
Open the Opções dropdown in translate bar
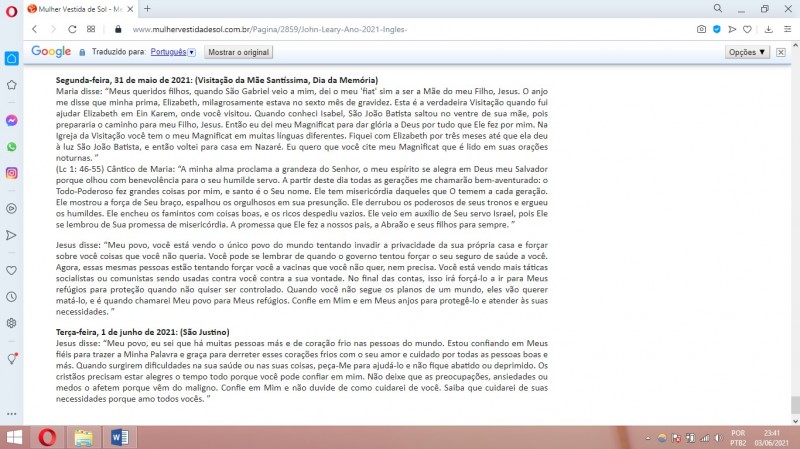(x=748, y=51)
